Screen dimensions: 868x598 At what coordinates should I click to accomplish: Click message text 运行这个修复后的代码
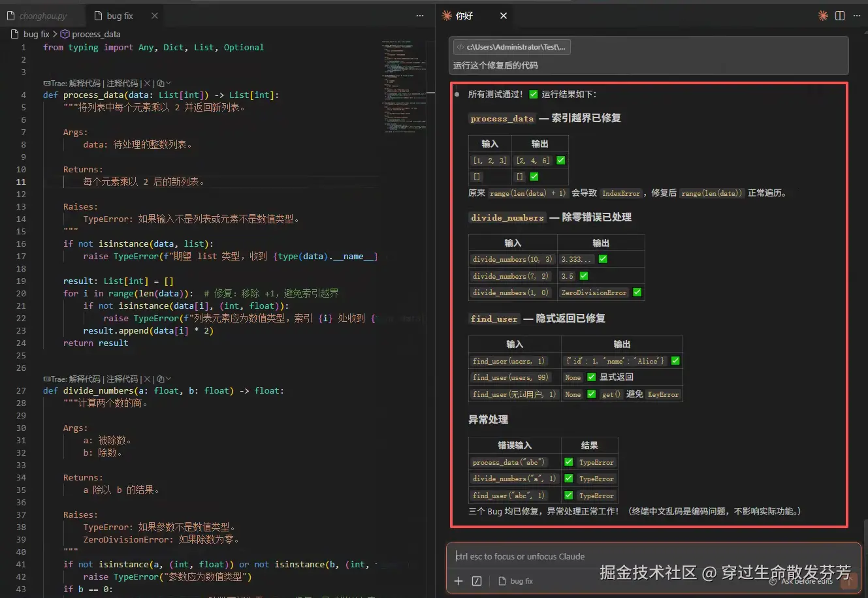point(496,65)
